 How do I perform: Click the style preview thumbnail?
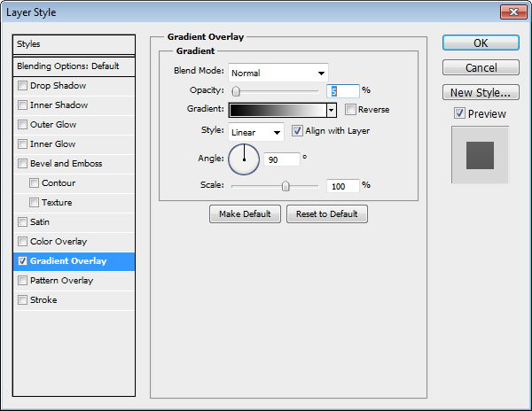[480, 154]
